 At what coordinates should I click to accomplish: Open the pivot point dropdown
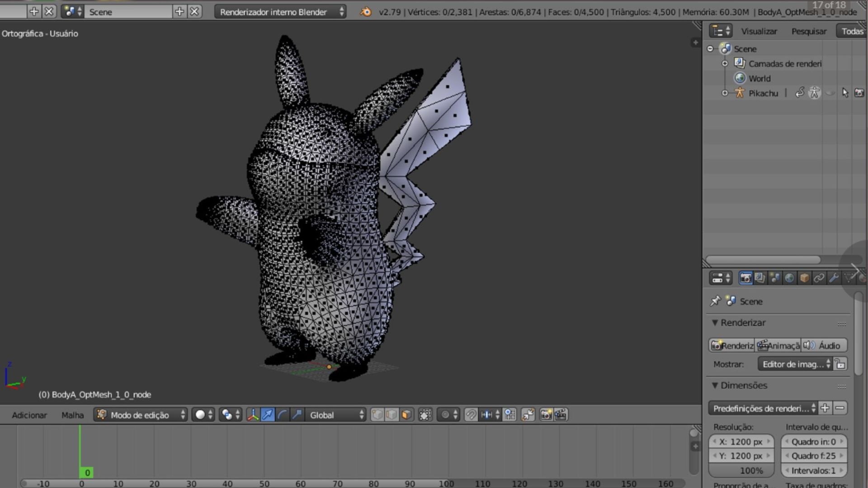pos(231,415)
